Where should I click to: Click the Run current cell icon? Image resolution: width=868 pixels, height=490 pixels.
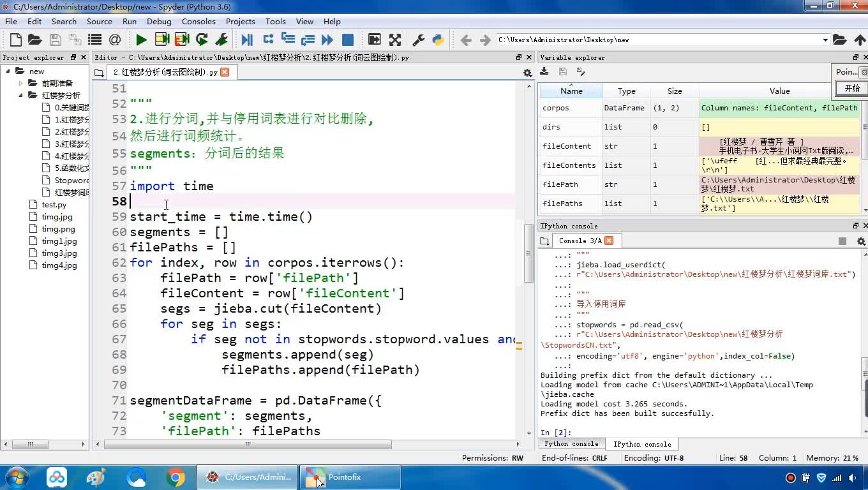coord(161,40)
